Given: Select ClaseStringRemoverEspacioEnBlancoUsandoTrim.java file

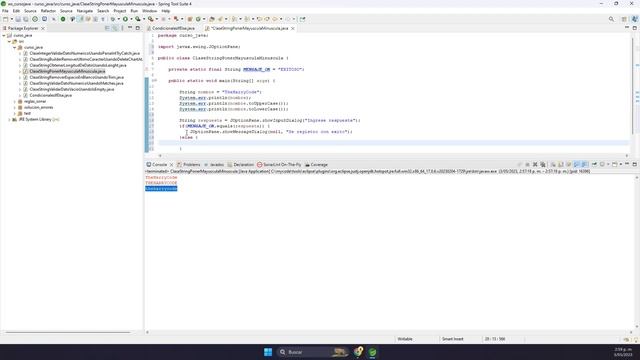Looking at the screenshot, I should [76, 77].
